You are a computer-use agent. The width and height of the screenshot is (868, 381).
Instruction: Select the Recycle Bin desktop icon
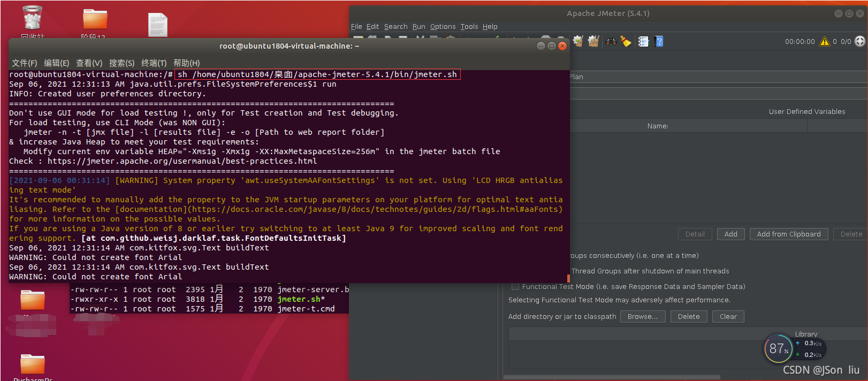33,18
